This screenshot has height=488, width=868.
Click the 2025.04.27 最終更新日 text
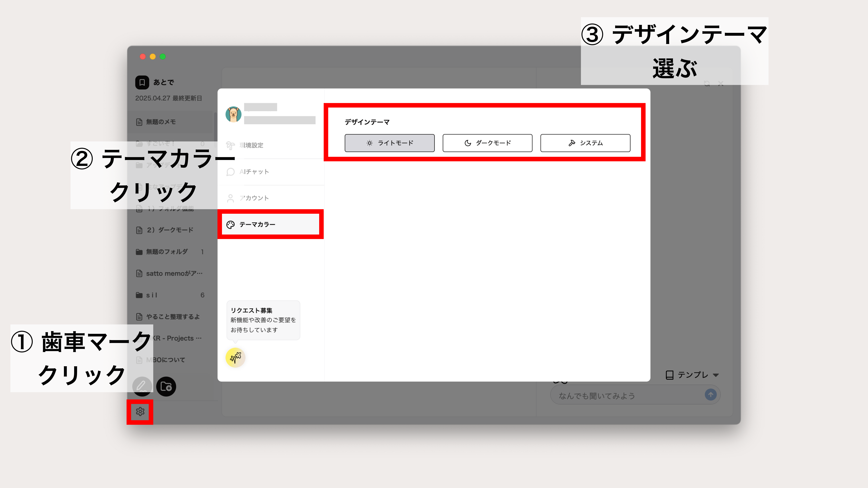pos(168,98)
